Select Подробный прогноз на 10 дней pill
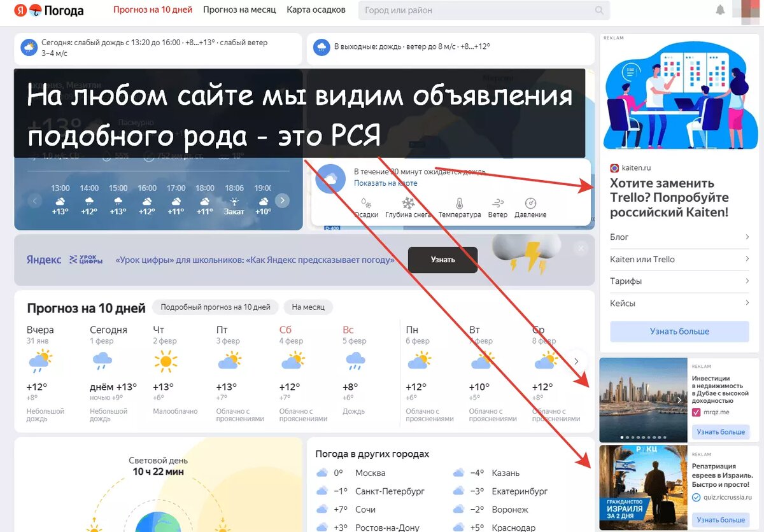 (x=216, y=307)
